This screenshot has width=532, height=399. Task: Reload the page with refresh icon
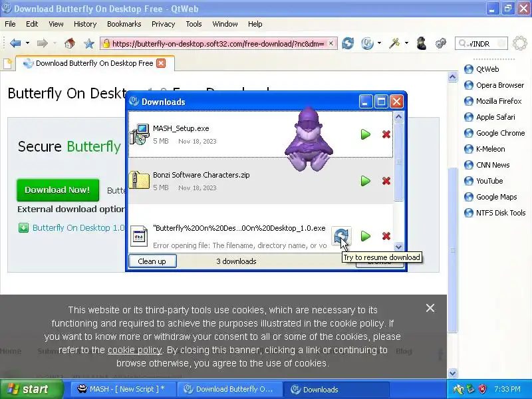point(348,43)
